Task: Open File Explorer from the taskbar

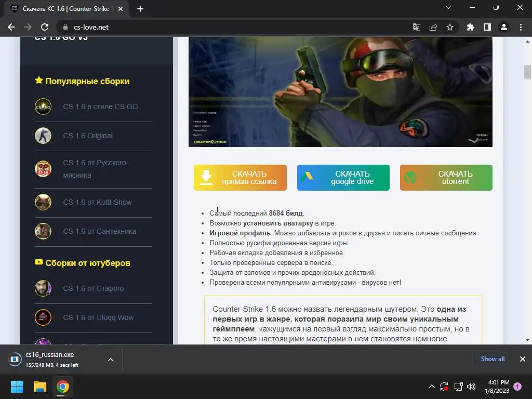Action: click(39, 387)
